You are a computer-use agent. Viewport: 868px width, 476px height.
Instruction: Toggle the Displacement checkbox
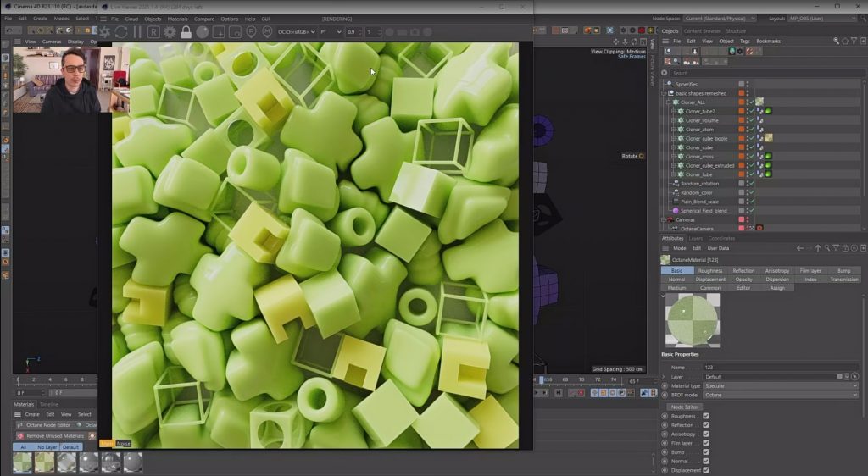(706, 470)
